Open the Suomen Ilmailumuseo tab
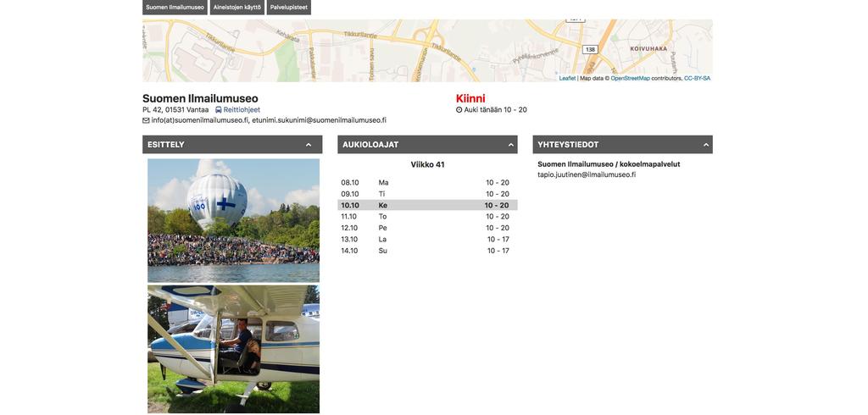 pyautogui.click(x=175, y=7)
